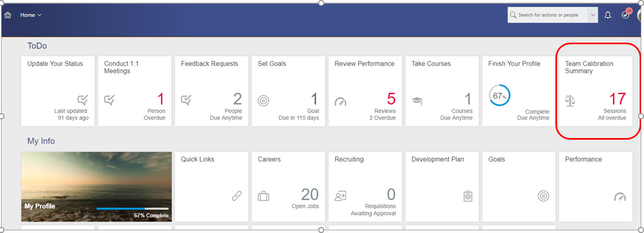Open the Development Plan tile
Image resolution: width=644 pixels, height=233 pixels.
pos(442,187)
